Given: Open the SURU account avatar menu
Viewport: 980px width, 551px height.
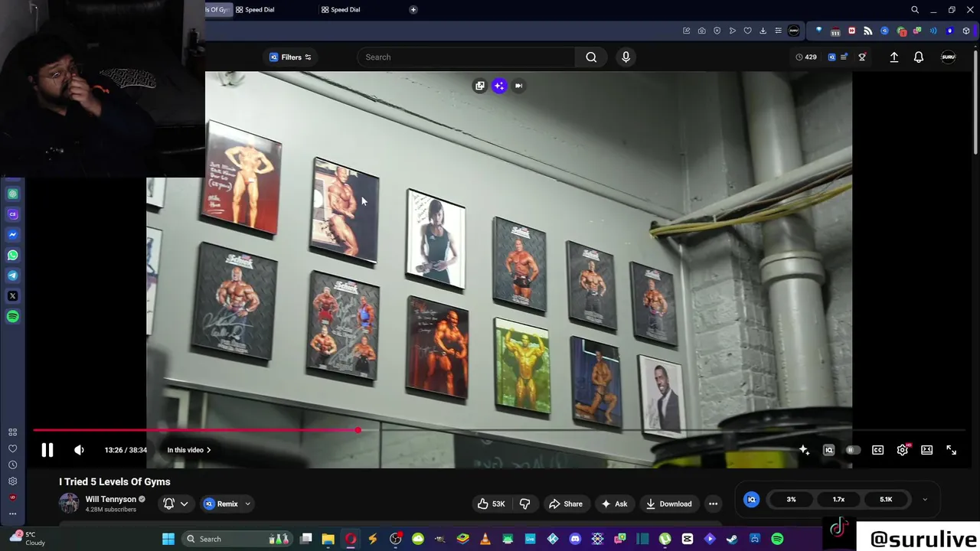Looking at the screenshot, I should click(x=948, y=57).
